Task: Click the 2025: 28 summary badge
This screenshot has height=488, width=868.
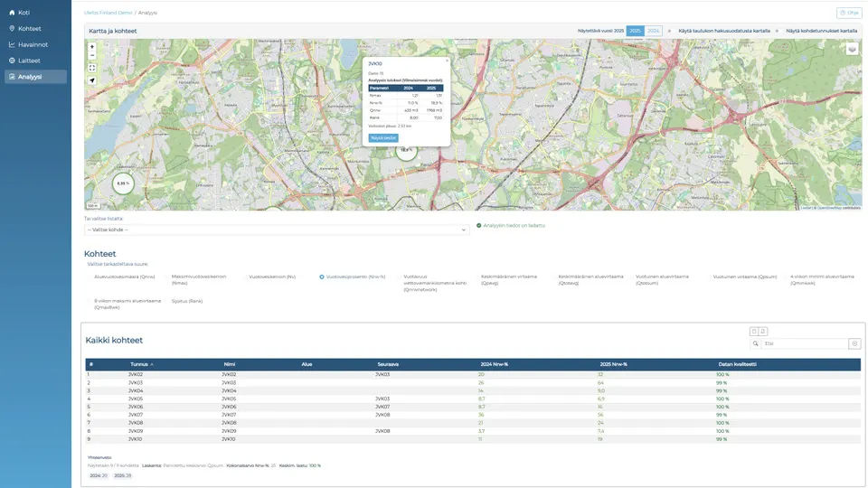Action: pyautogui.click(x=122, y=476)
